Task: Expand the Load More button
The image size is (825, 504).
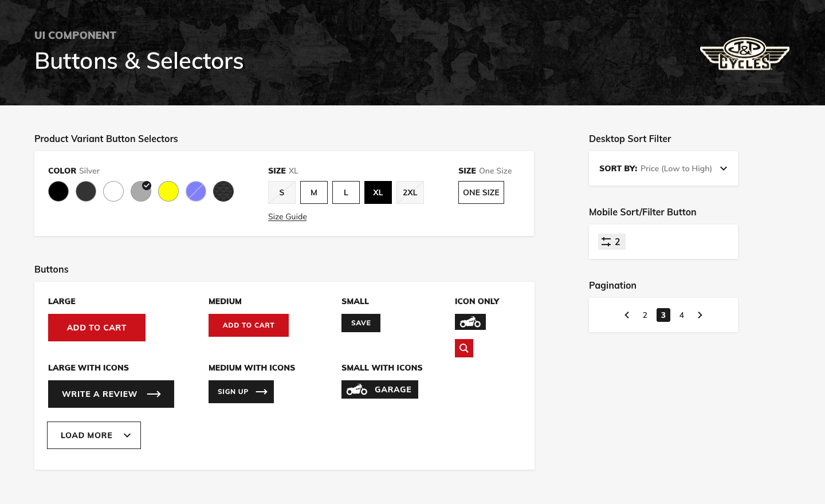Action: point(94,435)
